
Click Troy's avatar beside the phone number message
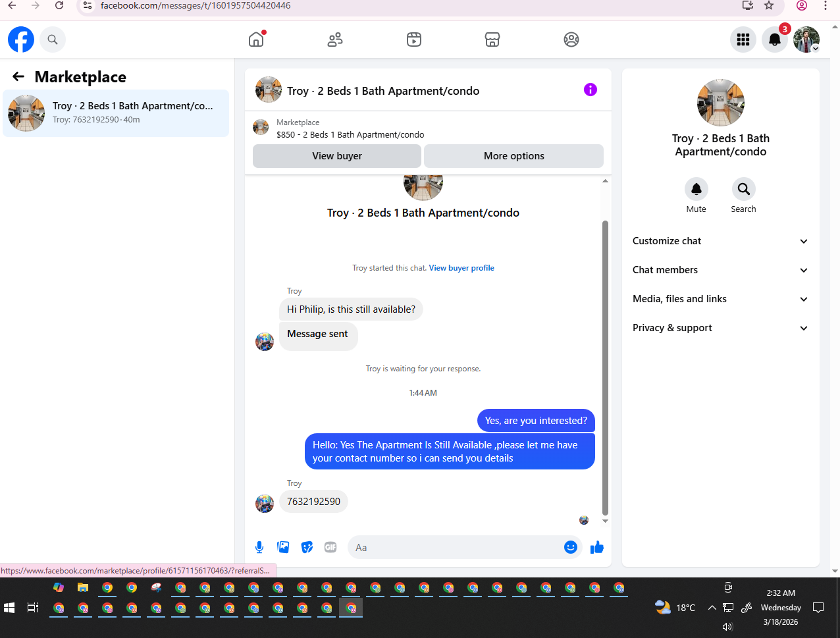click(265, 504)
